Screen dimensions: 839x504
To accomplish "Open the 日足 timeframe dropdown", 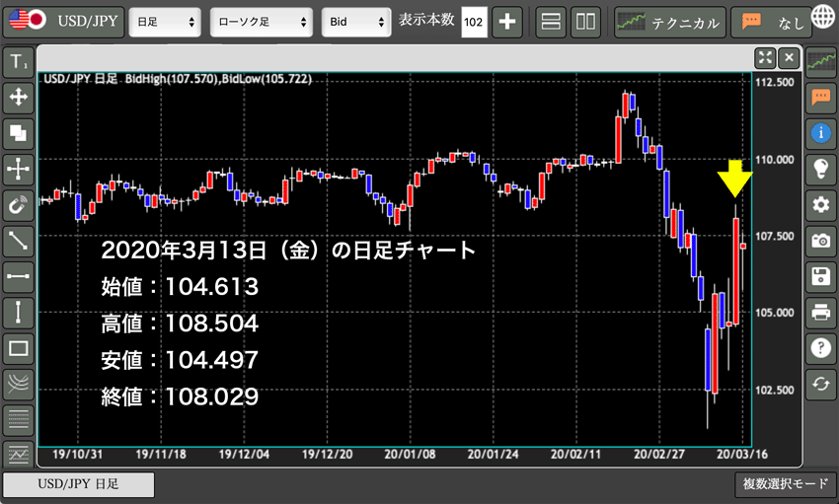I will (165, 22).
